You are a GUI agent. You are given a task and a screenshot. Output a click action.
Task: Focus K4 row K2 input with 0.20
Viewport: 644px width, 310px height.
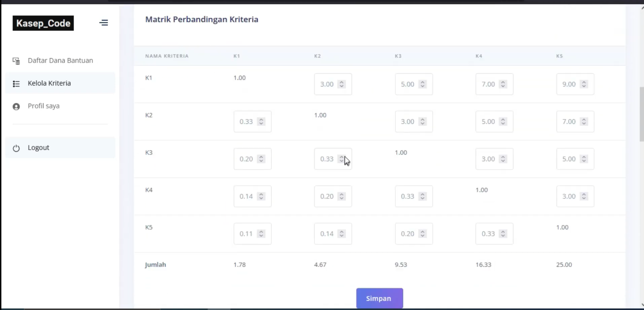click(333, 196)
